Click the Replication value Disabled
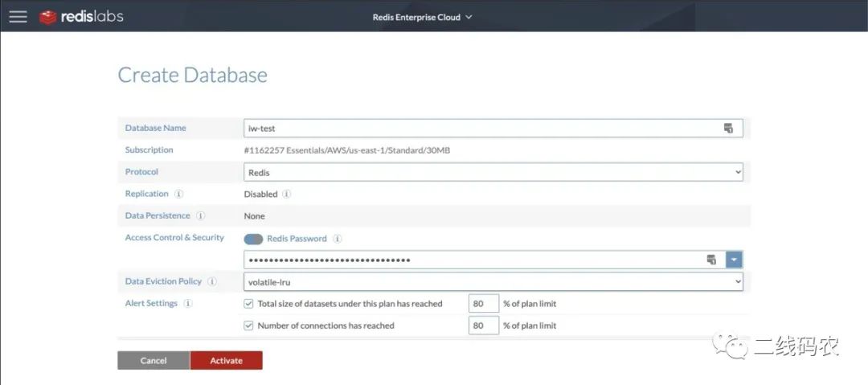868x385 pixels. tap(260, 195)
